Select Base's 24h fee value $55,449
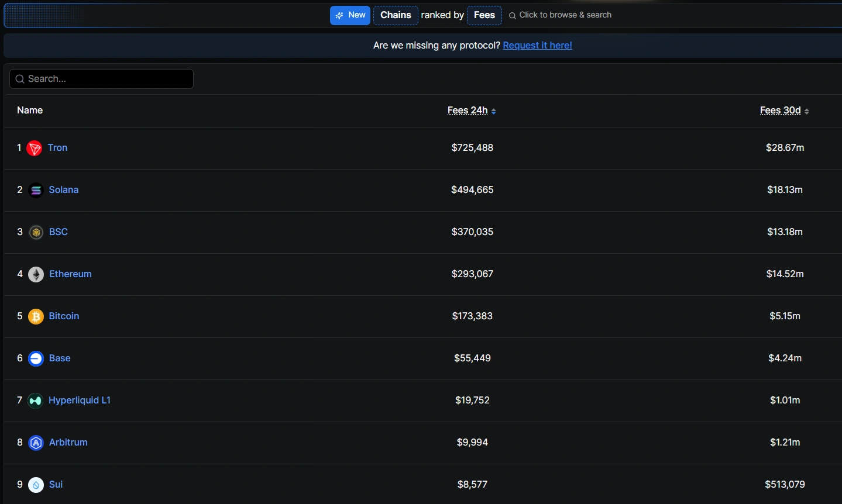This screenshot has height=504, width=842. pos(472,358)
